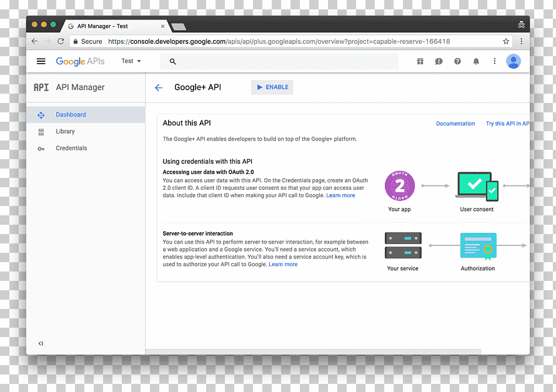Collapse the sidebar navigation panel
The width and height of the screenshot is (556, 392).
41,343
